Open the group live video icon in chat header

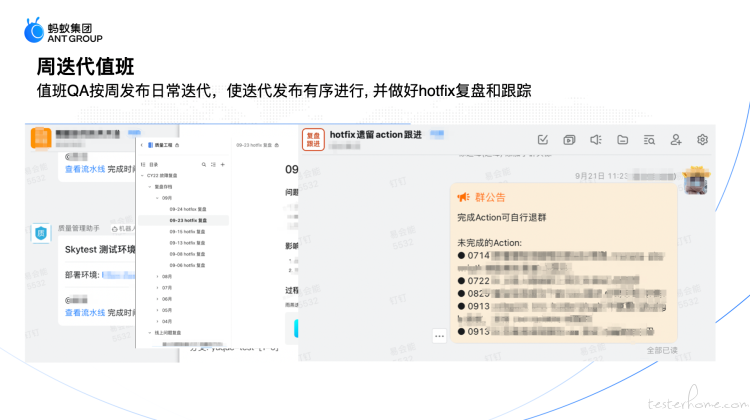(569, 140)
